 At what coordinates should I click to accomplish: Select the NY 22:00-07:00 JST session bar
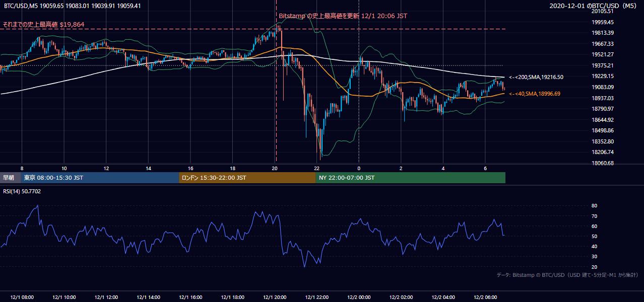click(x=410, y=178)
